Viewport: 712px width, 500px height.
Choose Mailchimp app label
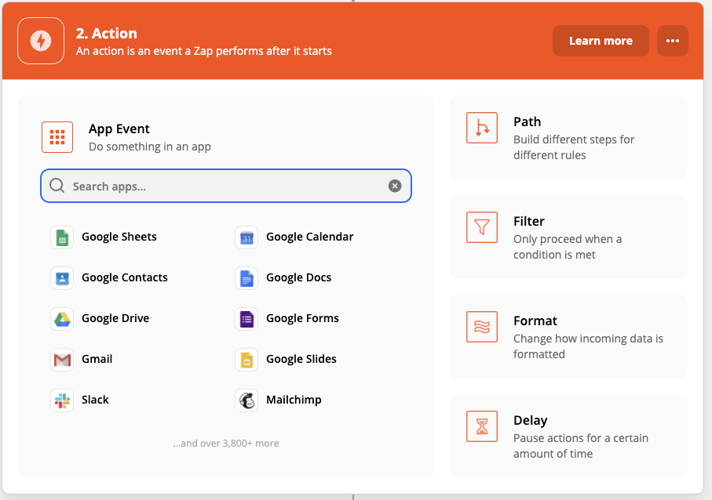click(294, 400)
